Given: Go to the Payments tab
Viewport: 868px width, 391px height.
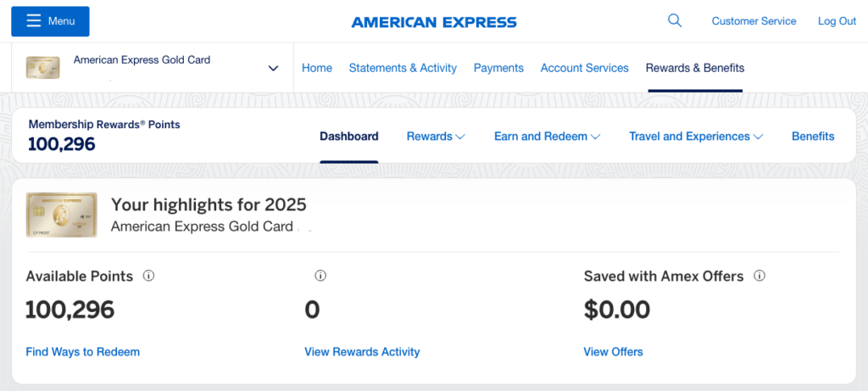Looking at the screenshot, I should point(498,68).
